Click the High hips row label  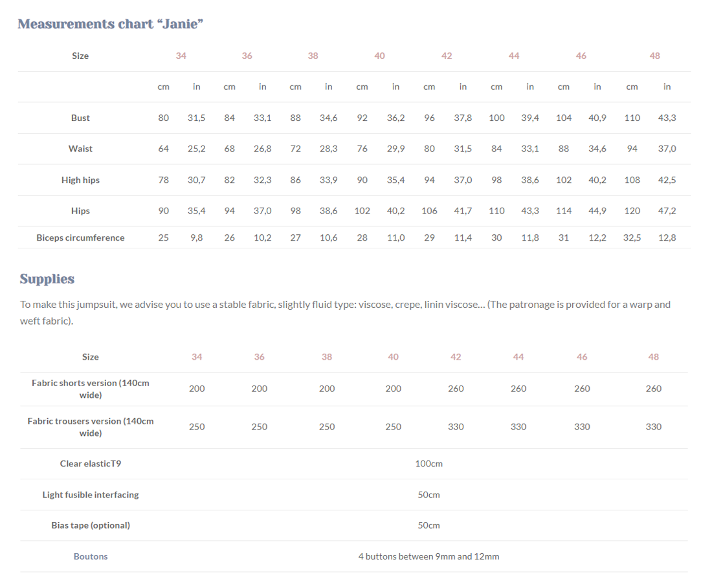[x=80, y=180]
